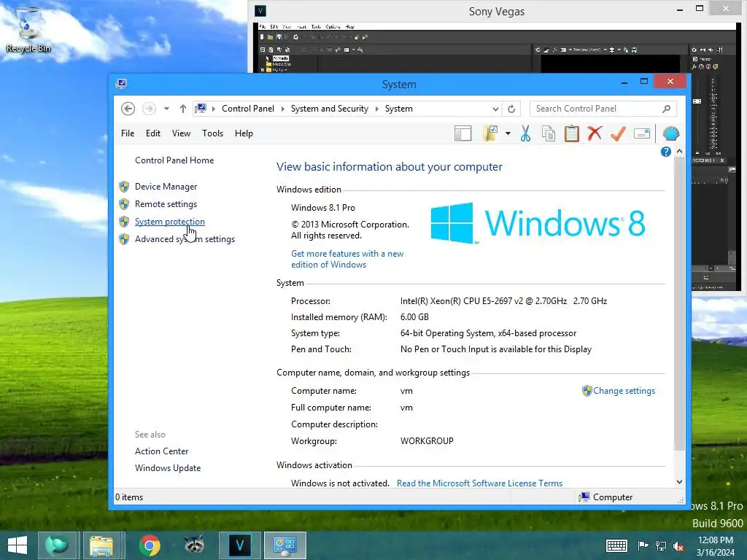Image resolution: width=747 pixels, height=560 pixels.
Task: Go back in System window navigation
Action: point(128,109)
